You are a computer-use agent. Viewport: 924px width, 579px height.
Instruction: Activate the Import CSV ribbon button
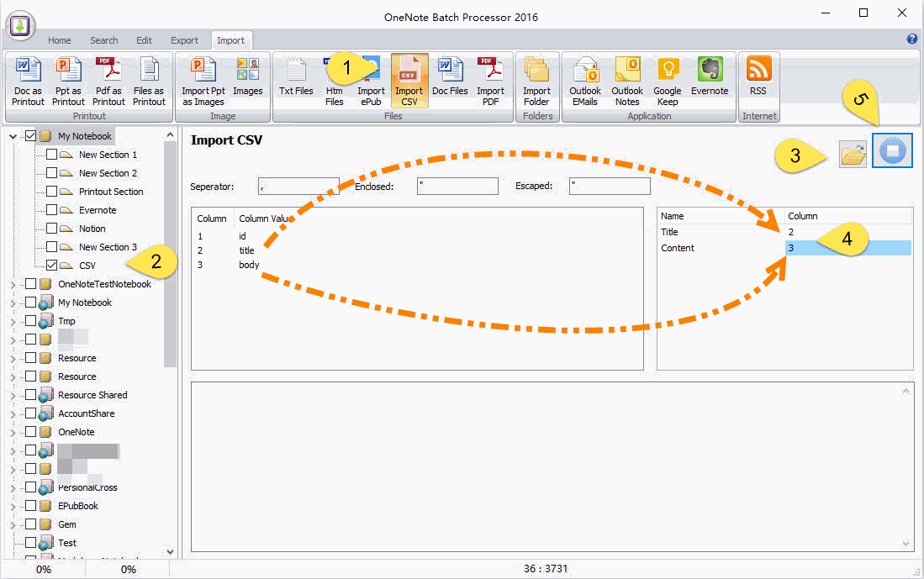409,82
